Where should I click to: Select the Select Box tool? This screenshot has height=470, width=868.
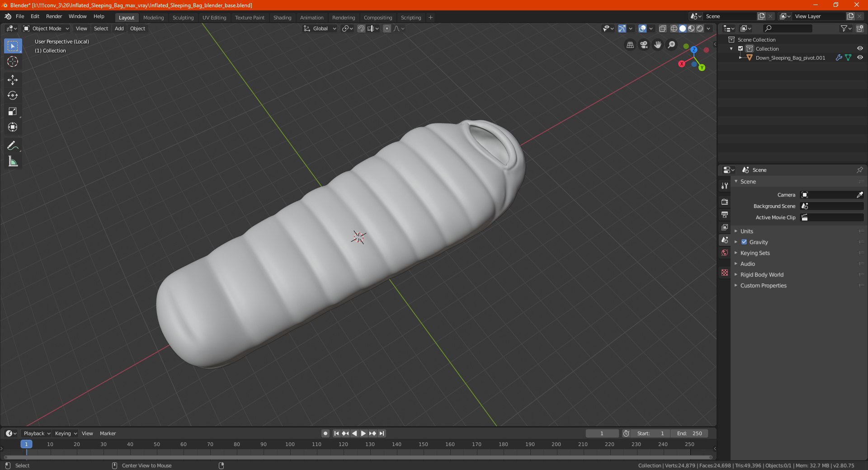pyautogui.click(x=13, y=46)
